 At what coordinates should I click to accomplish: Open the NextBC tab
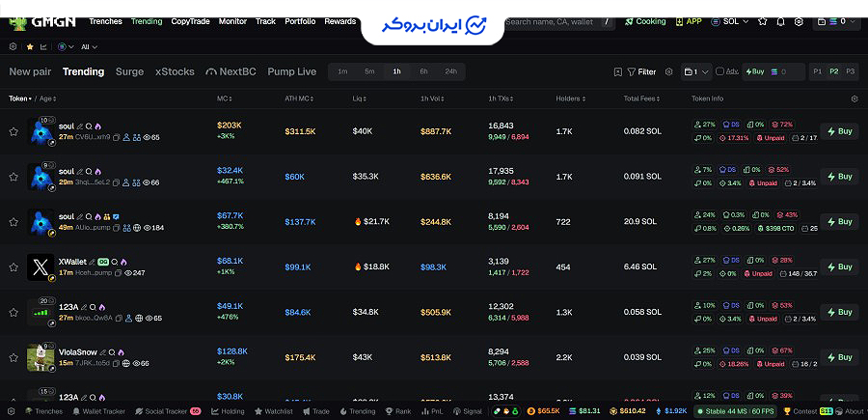click(x=231, y=71)
